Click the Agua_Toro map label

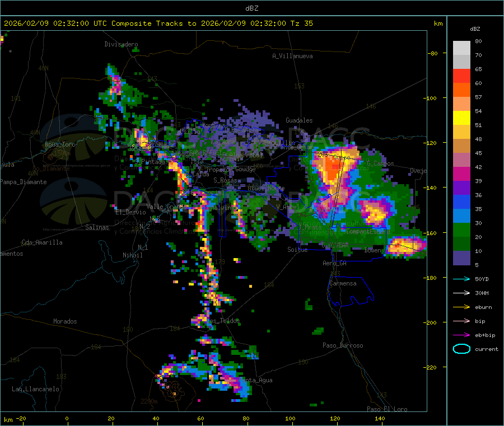click(60, 144)
